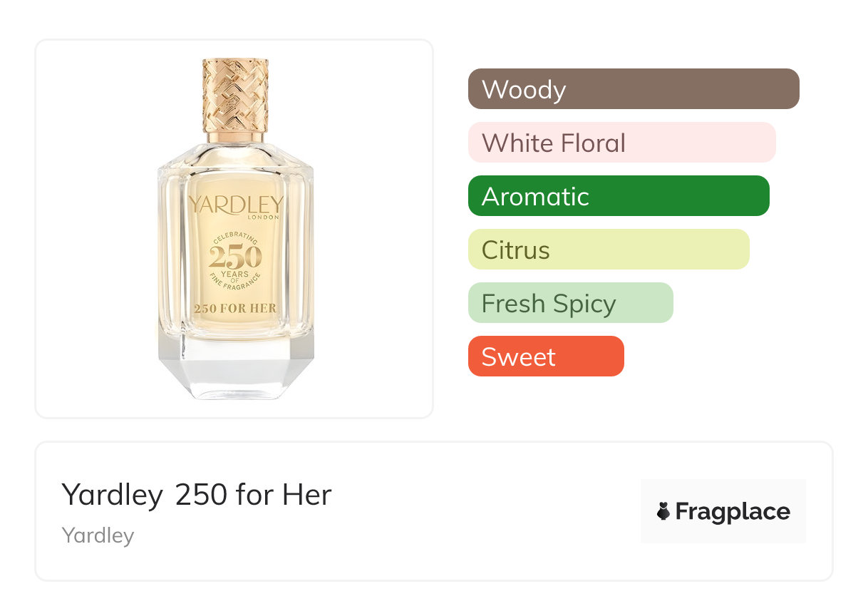Click the "250 FOR HER" bottle label
The image size is (868, 616).
(235, 308)
